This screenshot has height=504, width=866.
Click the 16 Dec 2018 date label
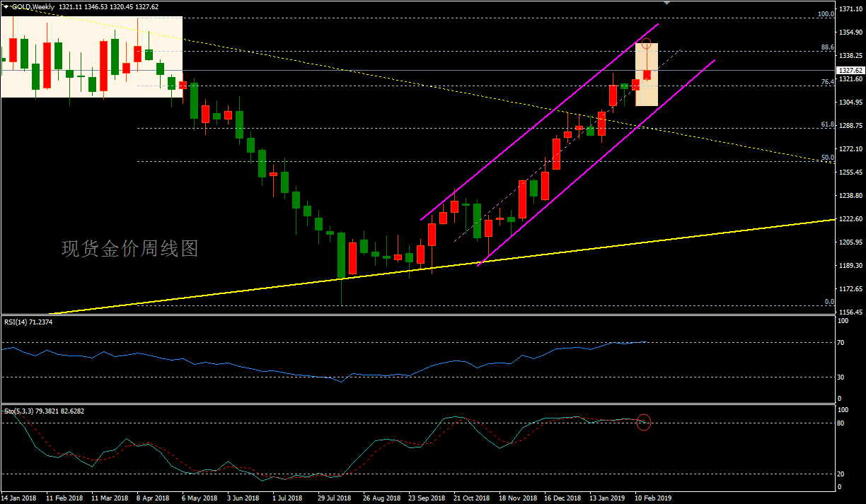562,498
